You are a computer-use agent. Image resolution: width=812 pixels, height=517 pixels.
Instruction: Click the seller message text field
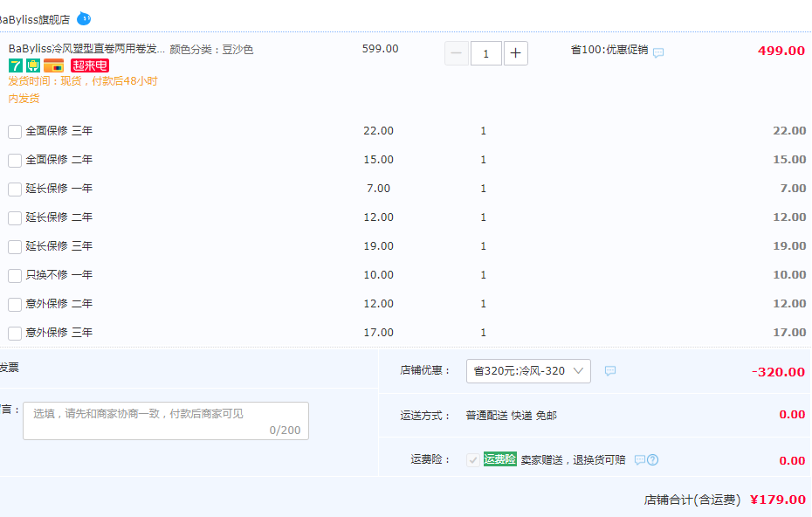pyautogui.click(x=166, y=421)
